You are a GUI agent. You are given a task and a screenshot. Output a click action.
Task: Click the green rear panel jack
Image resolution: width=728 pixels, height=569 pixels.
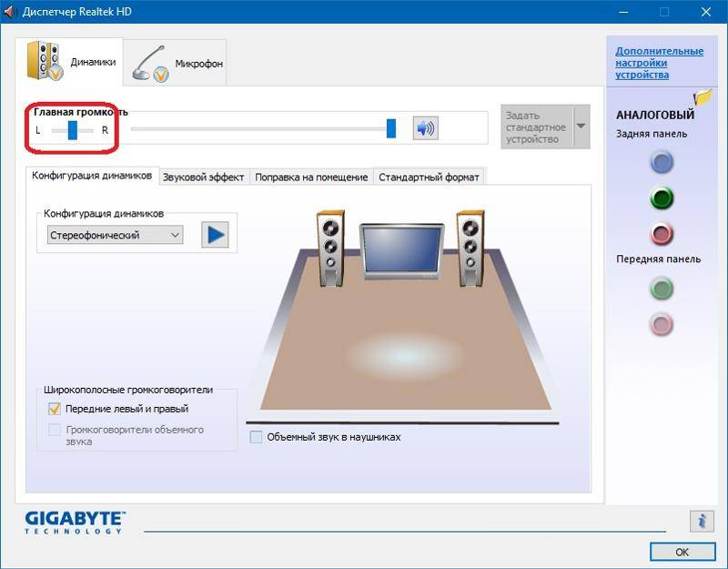coord(662,198)
